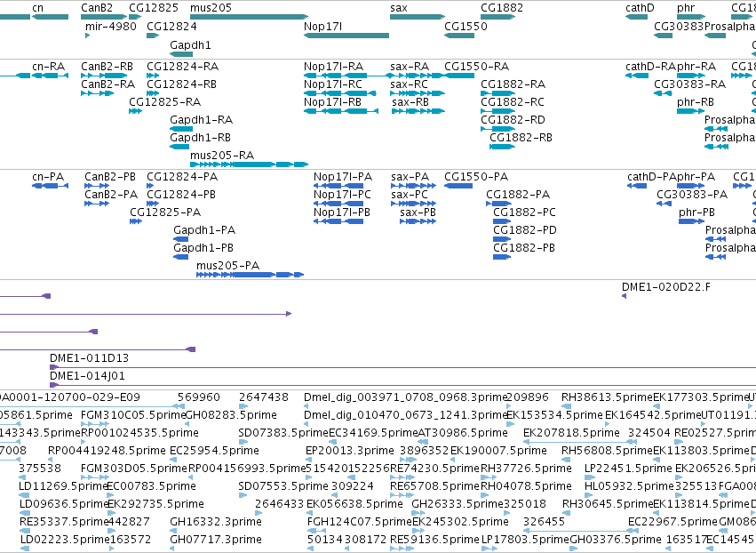756x553 pixels.
Task: Select transcript Gapdh1-RA
Action: (201, 119)
